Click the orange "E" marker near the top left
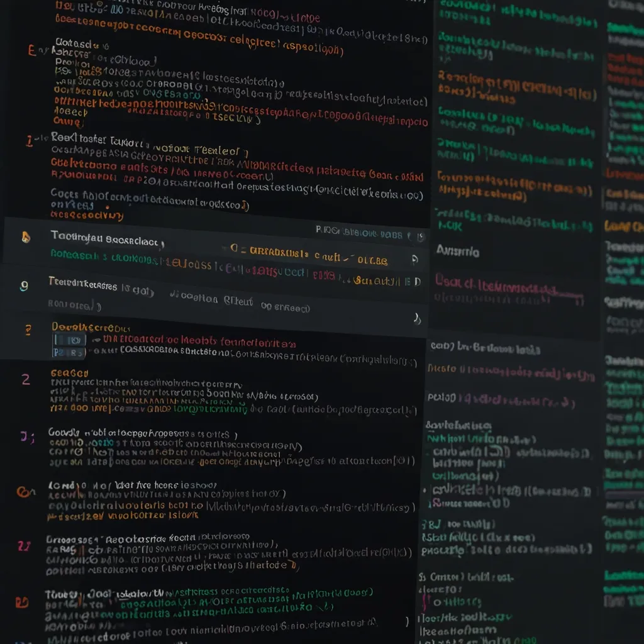The height and width of the screenshot is (644, 644). tap(31, 51)
